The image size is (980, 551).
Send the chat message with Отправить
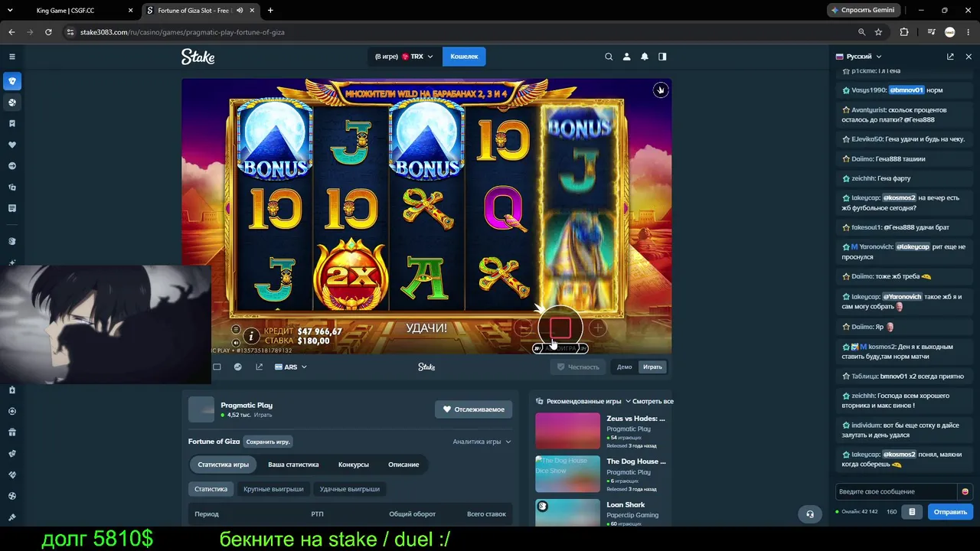950,512
